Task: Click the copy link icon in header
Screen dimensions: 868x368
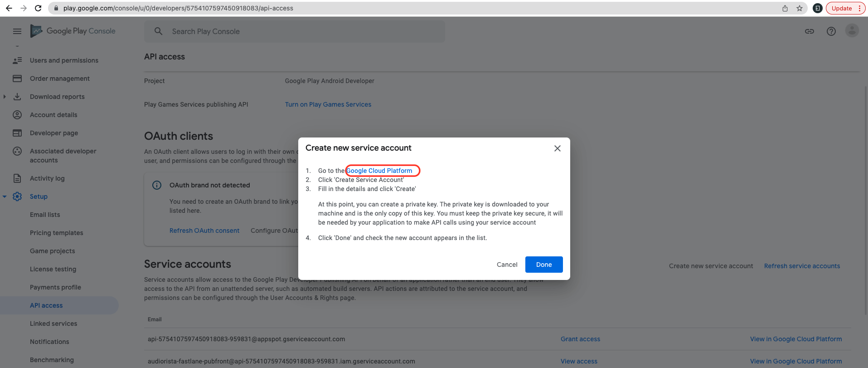Action: click(810, 31)
